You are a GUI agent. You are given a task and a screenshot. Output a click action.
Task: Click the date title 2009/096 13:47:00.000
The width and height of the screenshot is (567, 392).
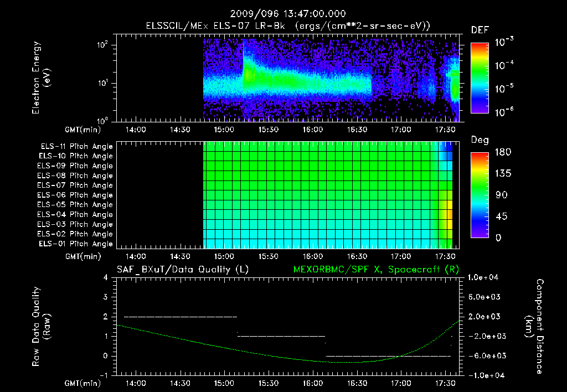(x=288, y=14)
